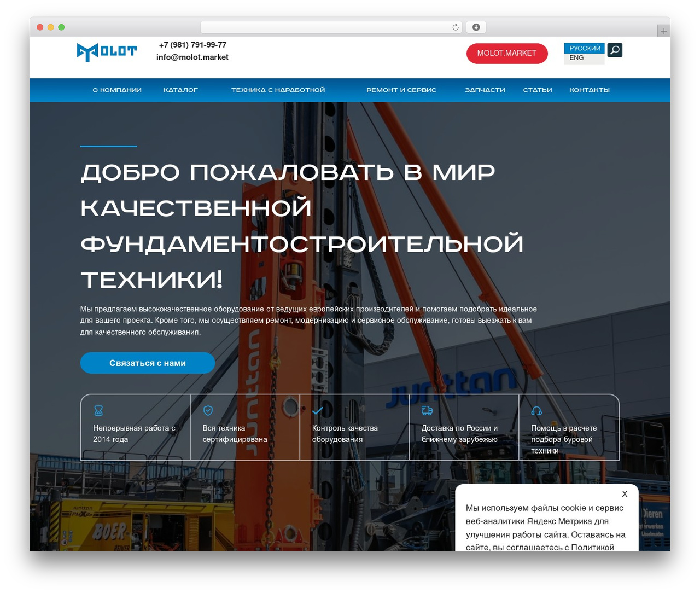Click the browser address bar
Screen dimensions: 700x593
click(331, 27)
